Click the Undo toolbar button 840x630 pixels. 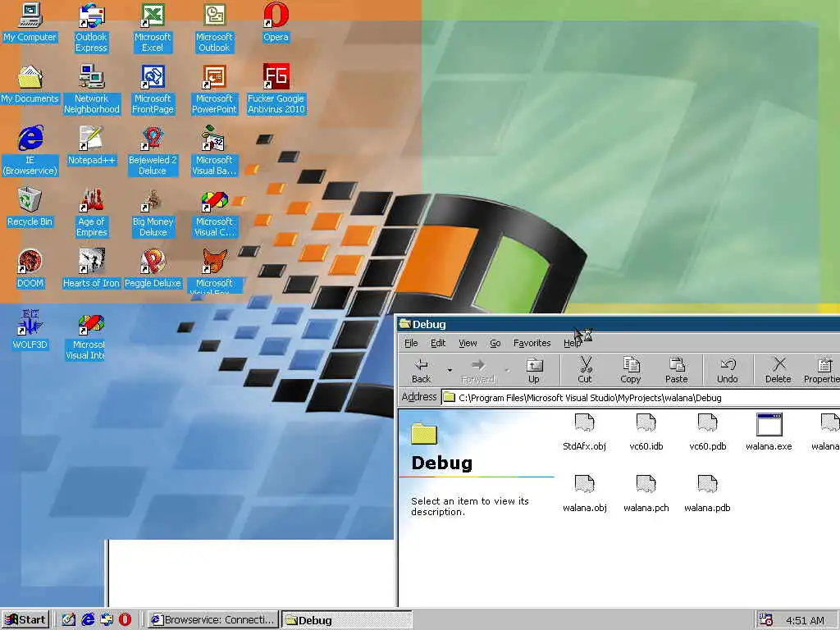pyautogui.click(x=727, y=370)
